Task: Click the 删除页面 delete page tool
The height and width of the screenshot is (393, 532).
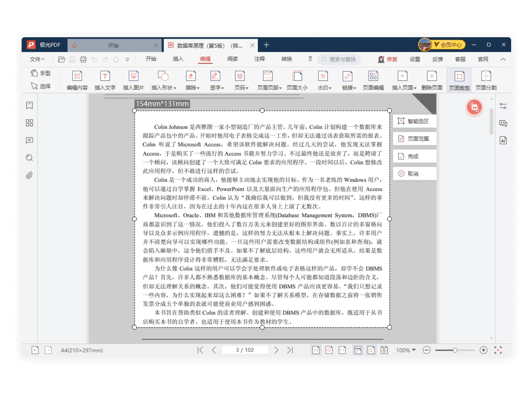Action: pos(432,80)
